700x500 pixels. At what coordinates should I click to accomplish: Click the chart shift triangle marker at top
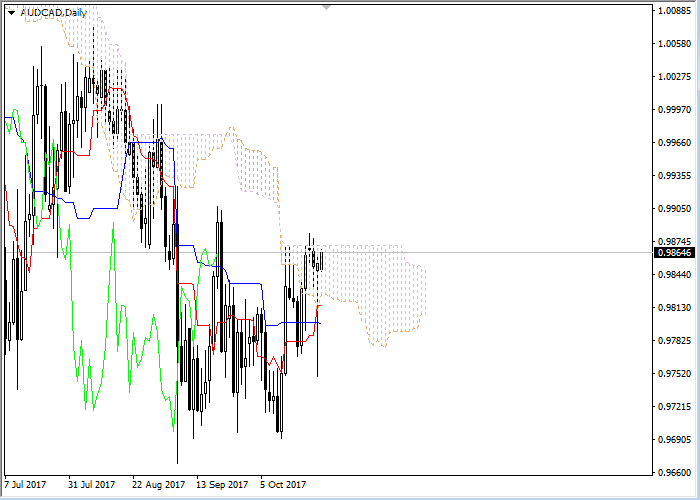[x=326, y=7]
